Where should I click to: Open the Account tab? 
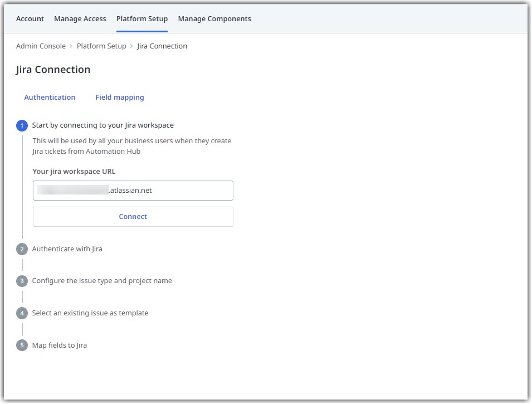click(x=30, y=19)
